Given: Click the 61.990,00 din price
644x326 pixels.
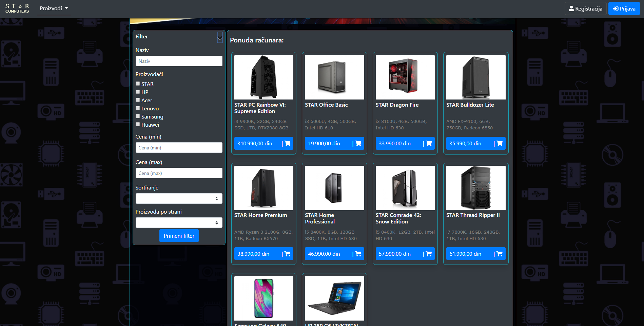Looking at the screenshot, I should (465, 254).
